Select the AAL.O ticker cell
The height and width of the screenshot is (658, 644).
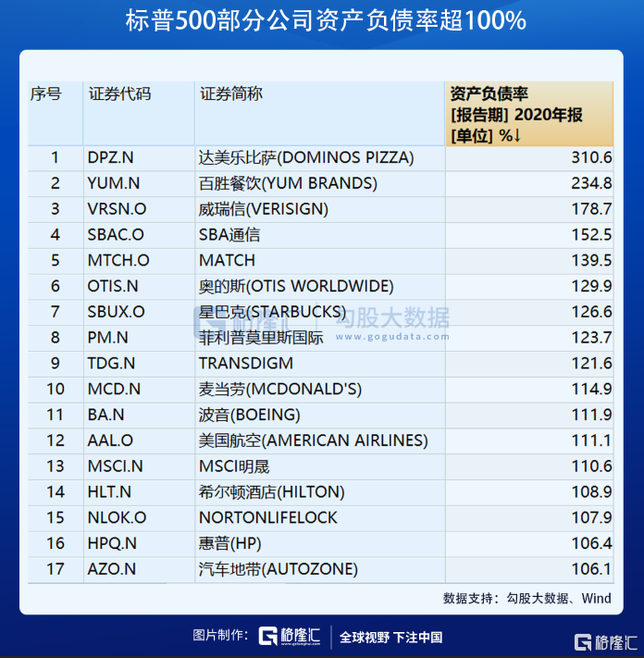pos(139,441)
